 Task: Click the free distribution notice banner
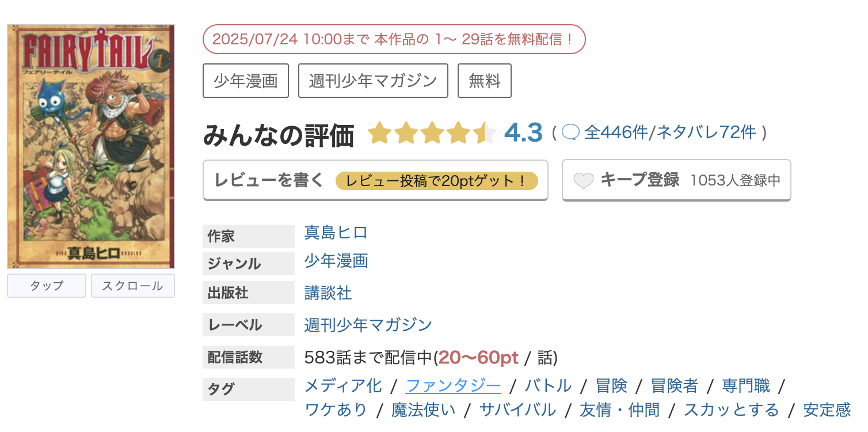pos(394,39)
